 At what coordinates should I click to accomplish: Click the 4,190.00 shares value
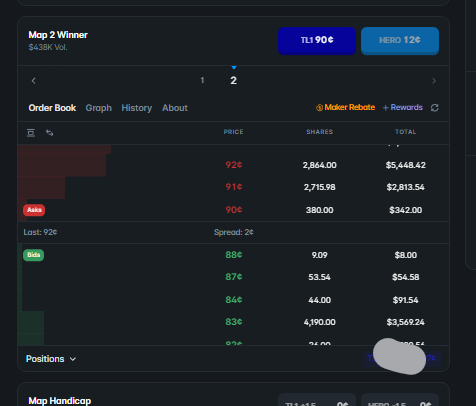tap(320, 322)
